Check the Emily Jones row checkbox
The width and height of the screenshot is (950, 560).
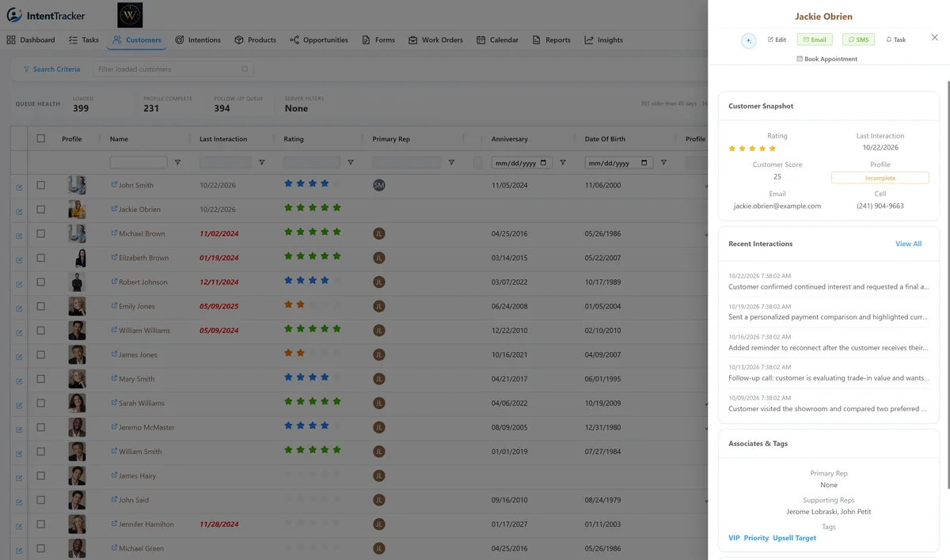click(x=41, y=306)
